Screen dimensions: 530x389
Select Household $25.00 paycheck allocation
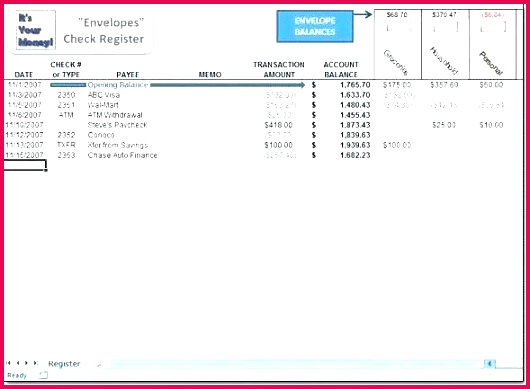coord(444,125)
